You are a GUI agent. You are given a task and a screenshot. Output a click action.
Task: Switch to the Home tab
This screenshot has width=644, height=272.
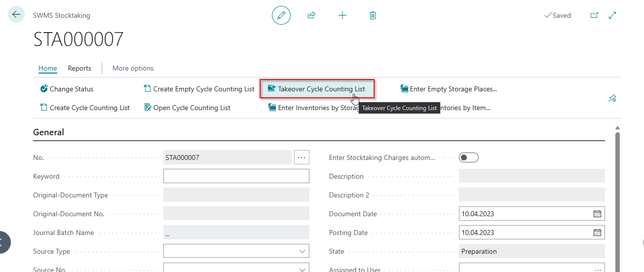[48, 68]
